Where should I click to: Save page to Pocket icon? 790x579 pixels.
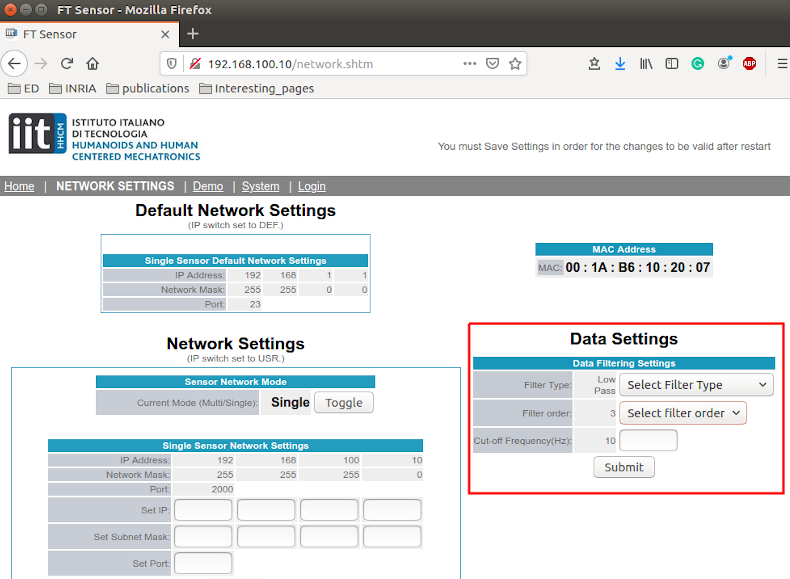click(492, 63)
